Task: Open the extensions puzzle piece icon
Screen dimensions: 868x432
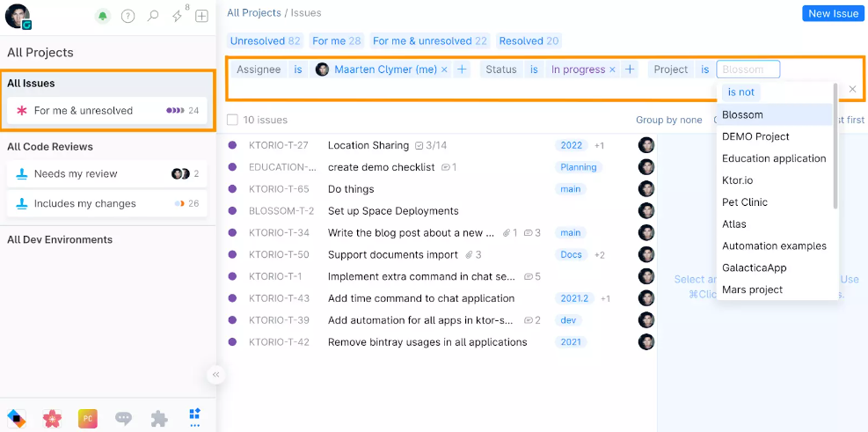Action: pos(159,418)
